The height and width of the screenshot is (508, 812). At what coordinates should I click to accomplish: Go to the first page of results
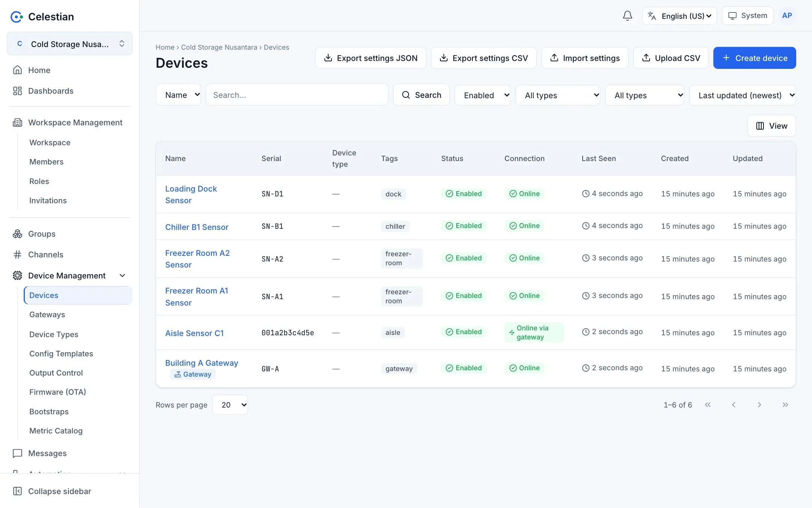coord(708,405)
